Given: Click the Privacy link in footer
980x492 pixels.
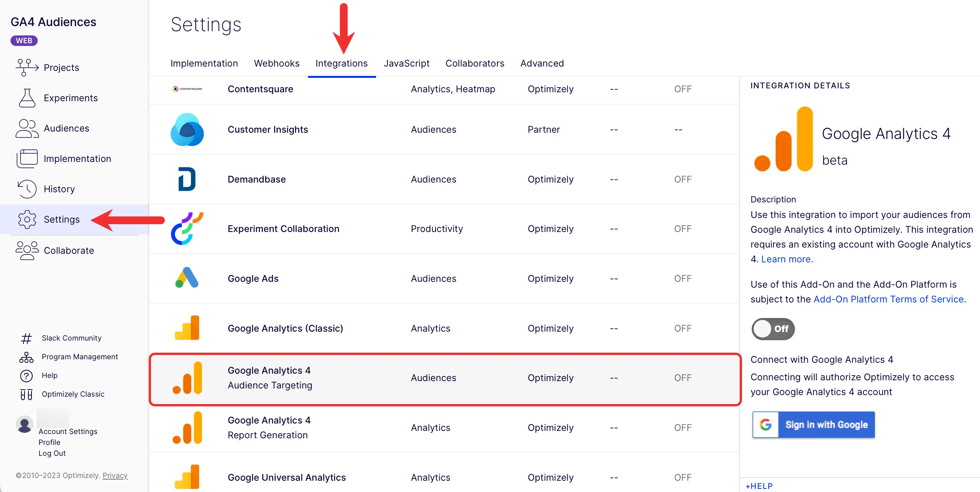Looking at the screenshot, I should pos(115,475).
